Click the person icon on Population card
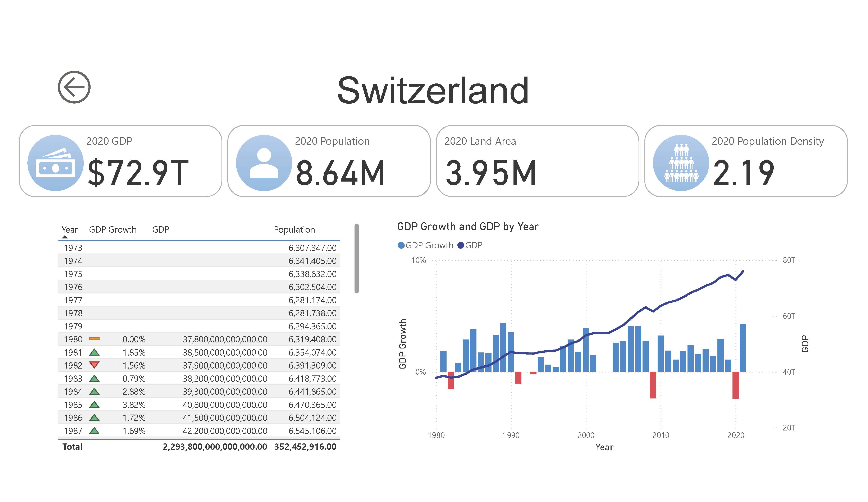The height and width of the screenshot is (502, 868). [x=264, y=163]
